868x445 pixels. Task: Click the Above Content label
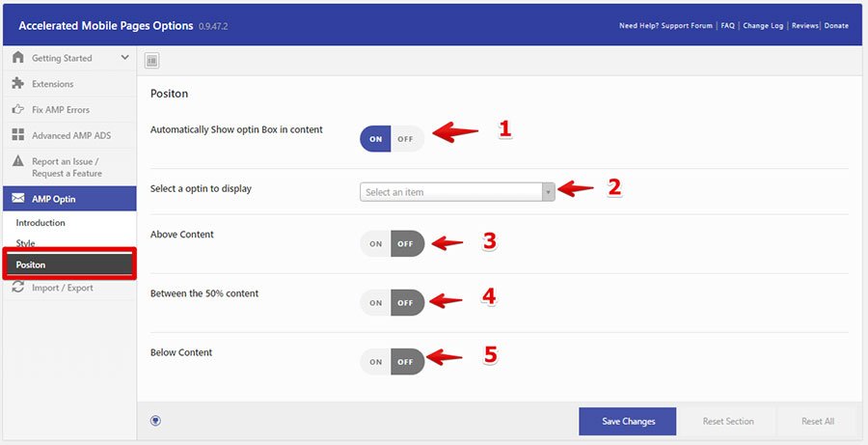181,235
